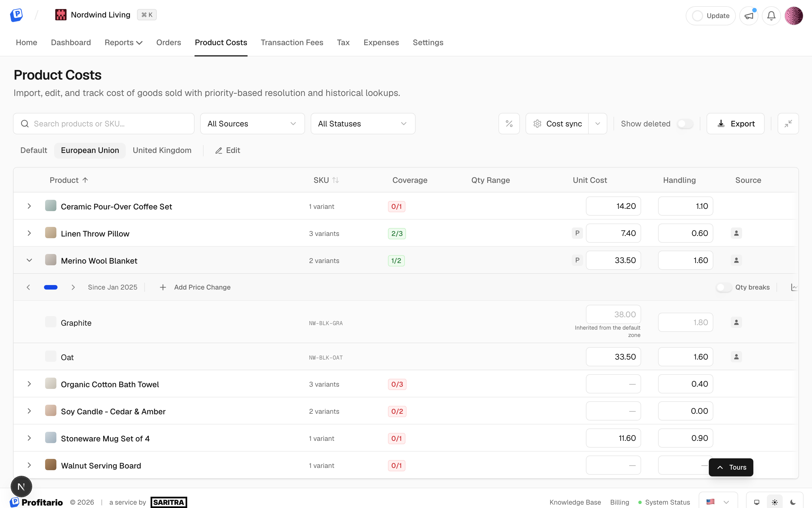Expand the Reports menu
The image size is (812, 508).
click(123, 43)
